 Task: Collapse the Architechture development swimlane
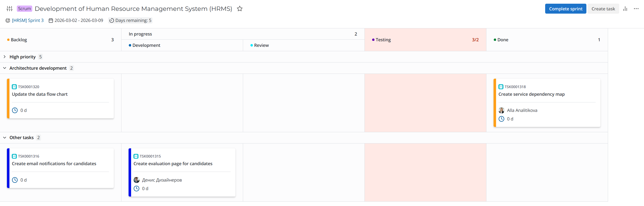point(5,68)
